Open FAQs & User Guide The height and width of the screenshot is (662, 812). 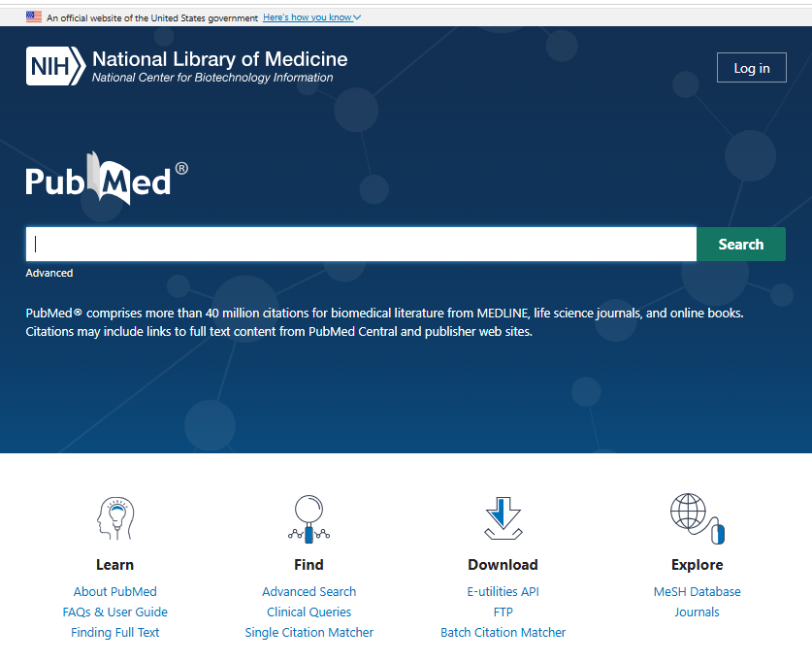(x=115, y=612)
